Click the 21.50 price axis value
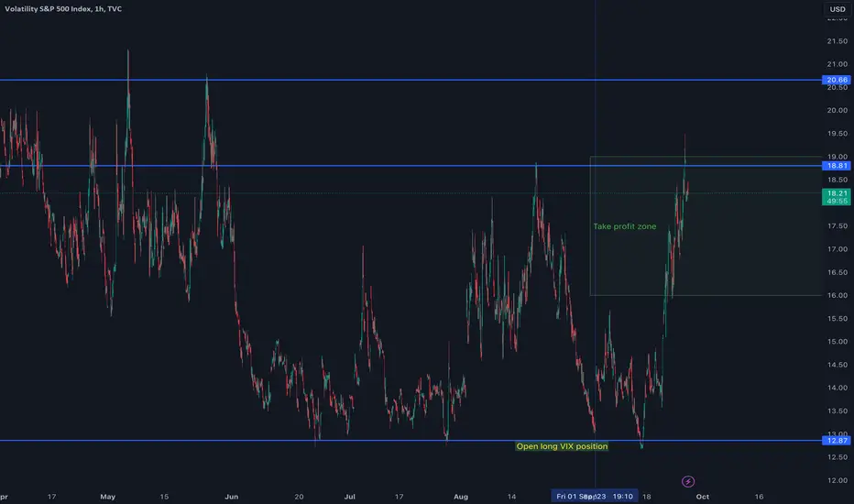The image size is (854, 504). pos(838,41)
